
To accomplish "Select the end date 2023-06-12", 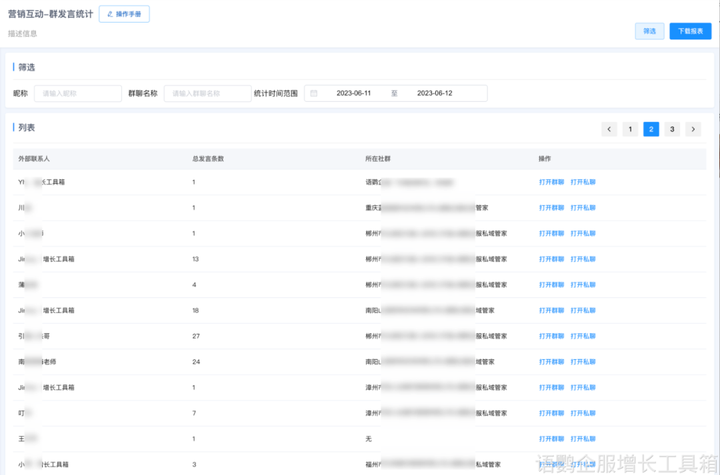I will point(435,93).
